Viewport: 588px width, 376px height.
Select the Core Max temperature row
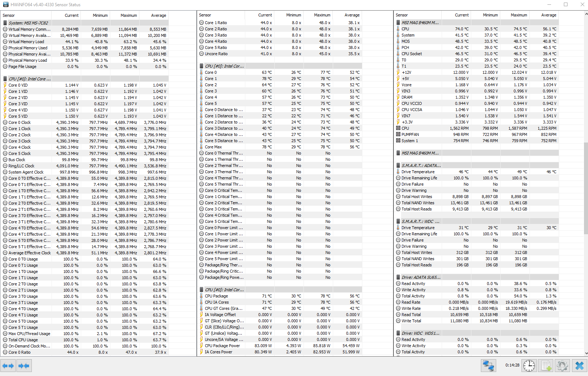coord(213,147)
